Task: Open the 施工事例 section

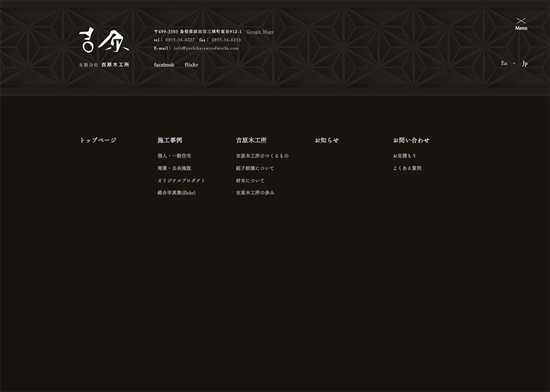Action: (x=169, y=140)
